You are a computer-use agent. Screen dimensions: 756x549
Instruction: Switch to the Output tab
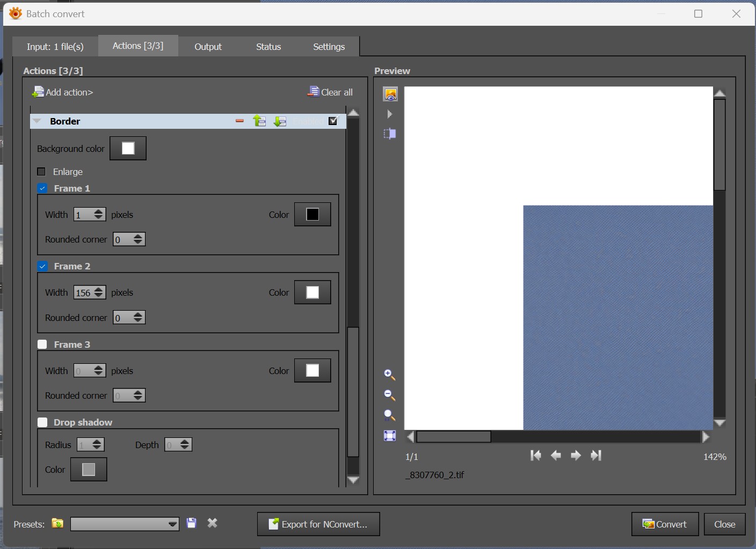(x=208, y=47)
